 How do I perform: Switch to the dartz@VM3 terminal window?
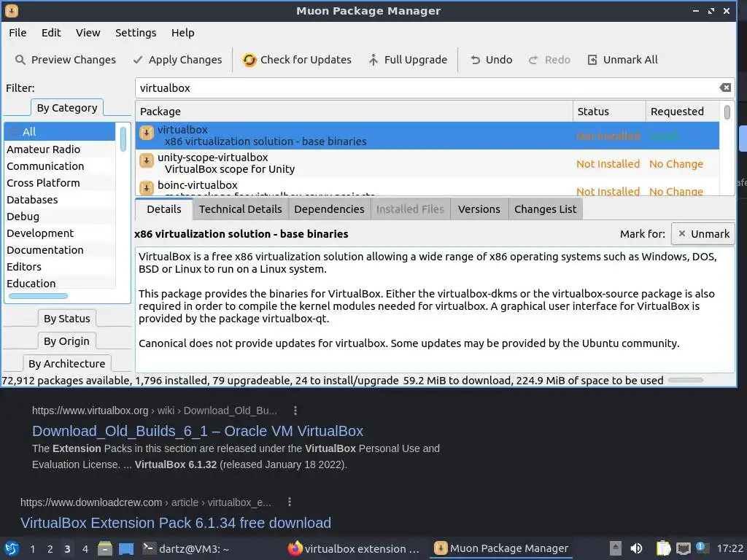(186, 548)
